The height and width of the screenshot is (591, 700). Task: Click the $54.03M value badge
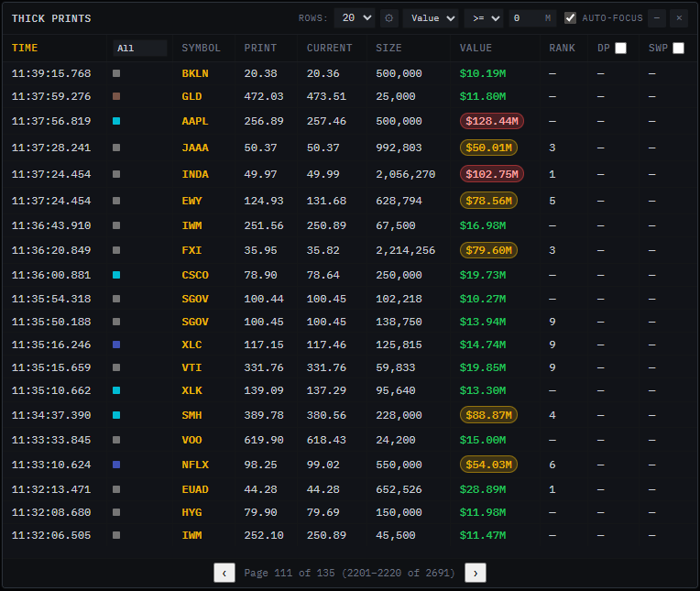[489, 465]
